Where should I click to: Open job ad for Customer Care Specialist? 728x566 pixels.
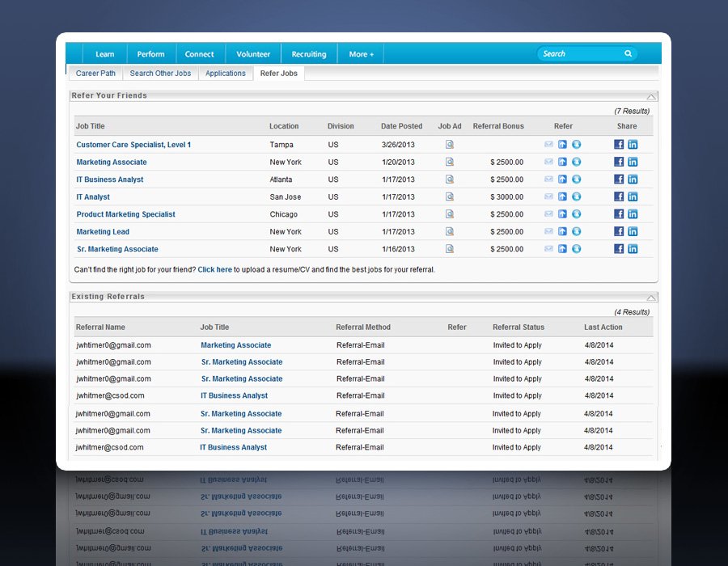click(450, 145)
